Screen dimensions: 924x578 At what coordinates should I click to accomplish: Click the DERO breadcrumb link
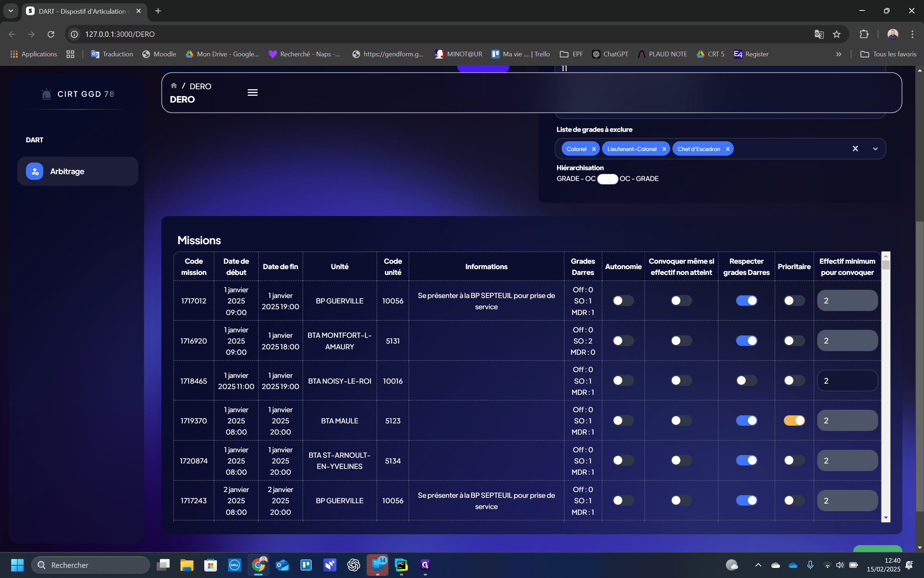(x=200, y=86)
